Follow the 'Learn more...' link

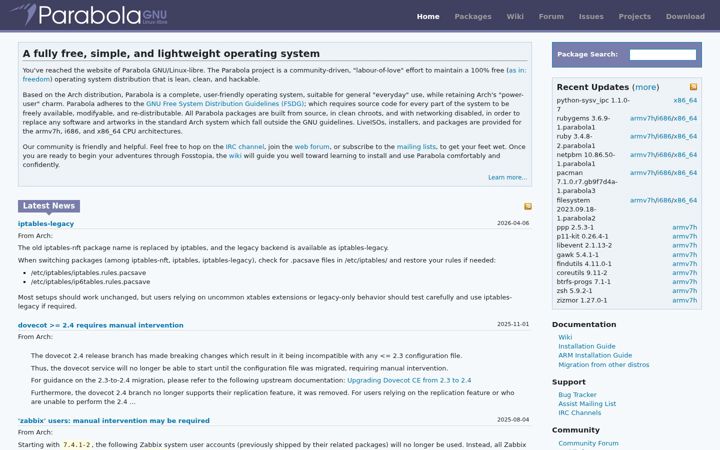(507, 177)
